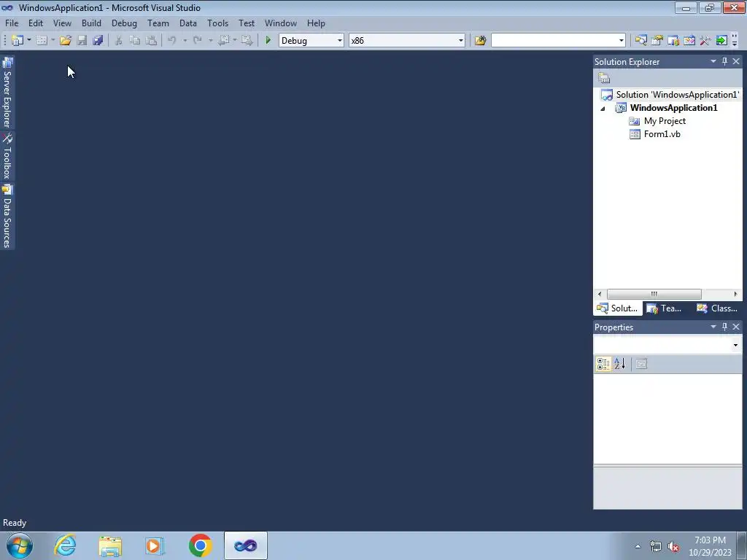The image size is (747, 560).
Task: Toggle auto-hide pin on Properties panel
Action: (724, 327)
